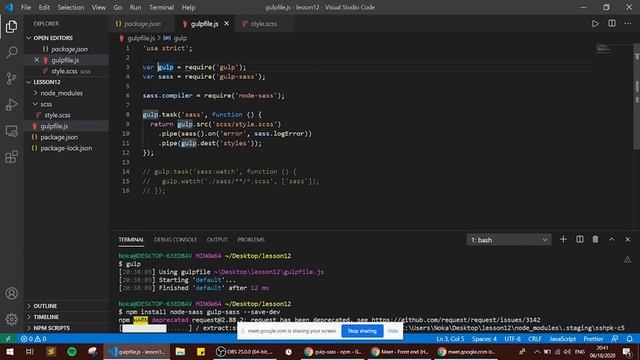Open the File menu

tap(26, 7)
